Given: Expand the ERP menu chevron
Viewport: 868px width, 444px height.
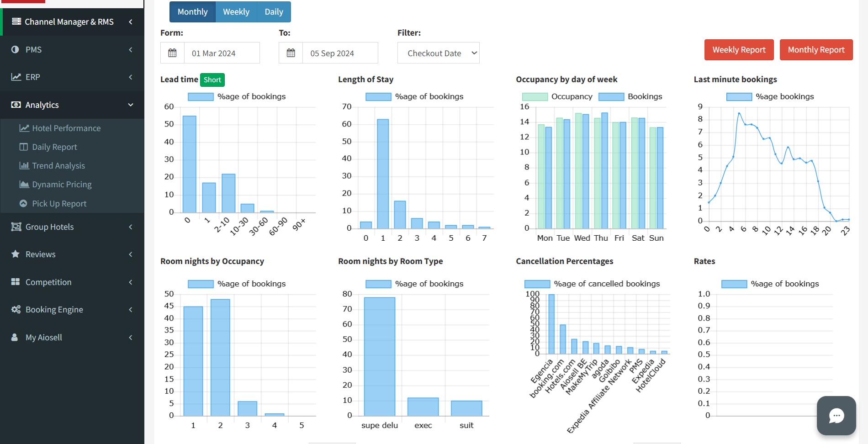Looking at the screenshot, I should (x=131, y=77).
